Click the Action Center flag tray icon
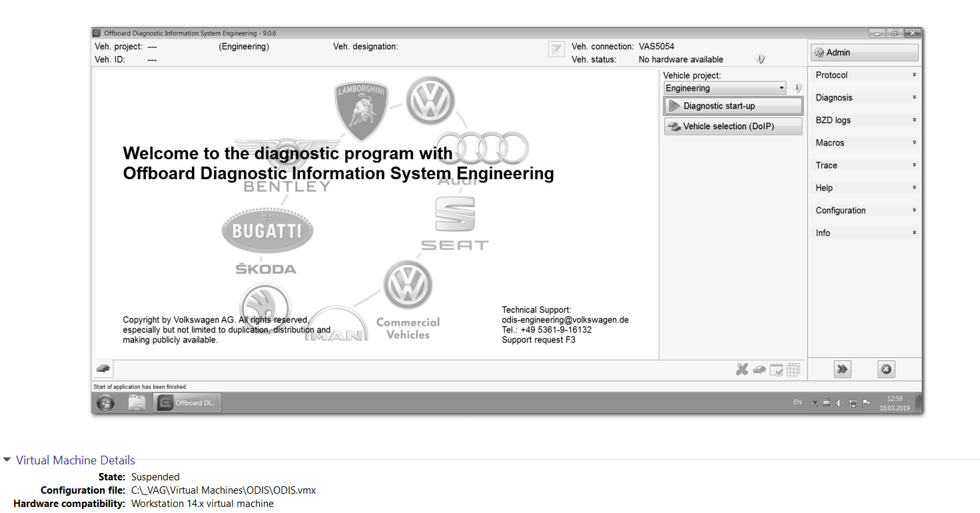The height and width of the screenshot is (513, 980). pos(866,402)
